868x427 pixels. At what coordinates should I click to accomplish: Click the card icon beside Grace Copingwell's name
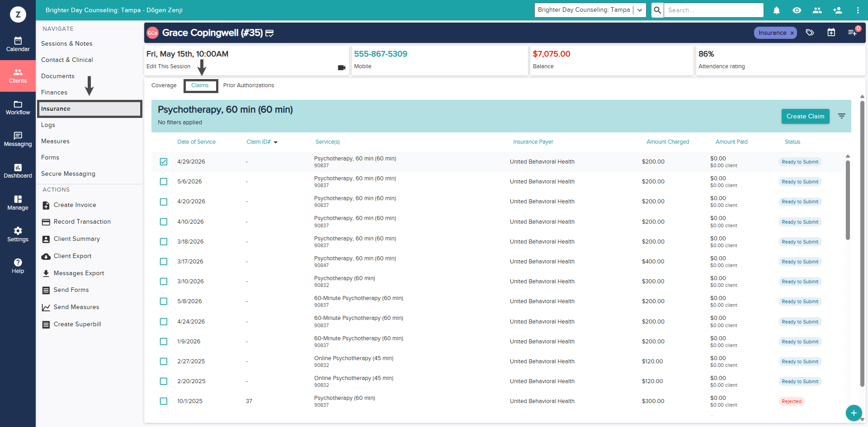click(269, 33)
